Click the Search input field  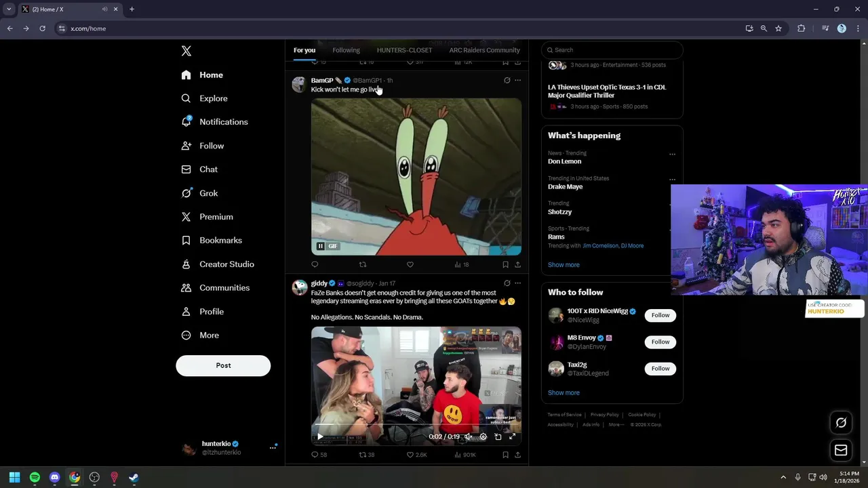(x=612, y=50)
